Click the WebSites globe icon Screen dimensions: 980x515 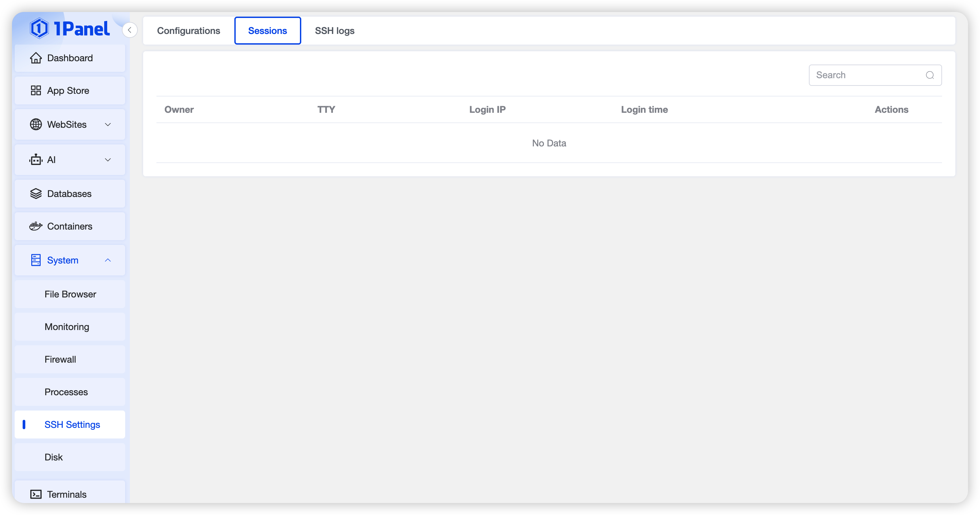point(36,124)
